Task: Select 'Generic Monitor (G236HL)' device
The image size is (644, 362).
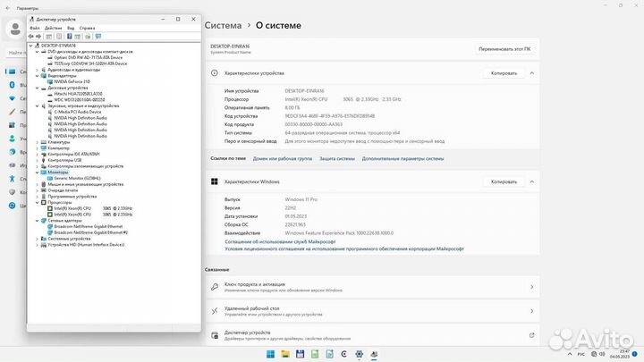Action: coord(77,179)
